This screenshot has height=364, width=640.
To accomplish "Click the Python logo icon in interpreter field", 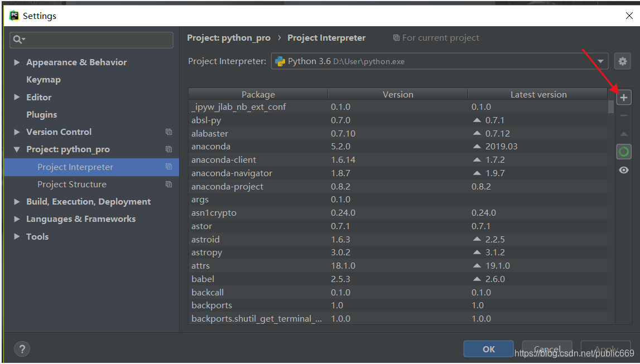I will click(x=280, y=61).
